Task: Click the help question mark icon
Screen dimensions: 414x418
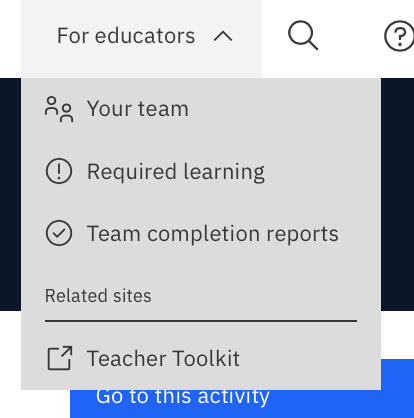Action: (x=399, y=36)
